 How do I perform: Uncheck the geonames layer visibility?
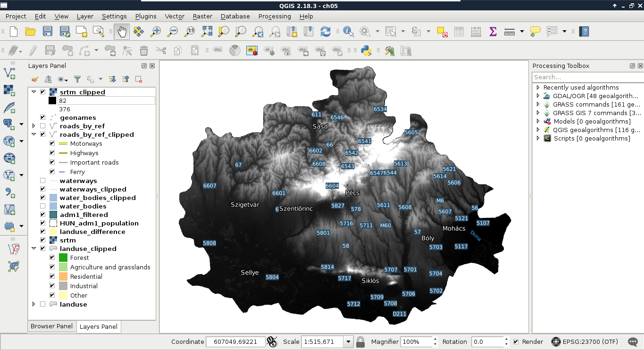pos(43,117)
